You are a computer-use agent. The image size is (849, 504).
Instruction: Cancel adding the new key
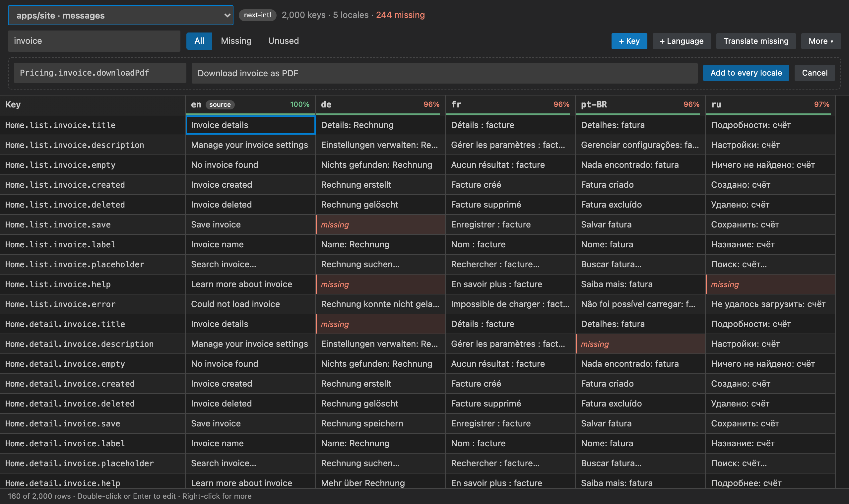point(815,73)
